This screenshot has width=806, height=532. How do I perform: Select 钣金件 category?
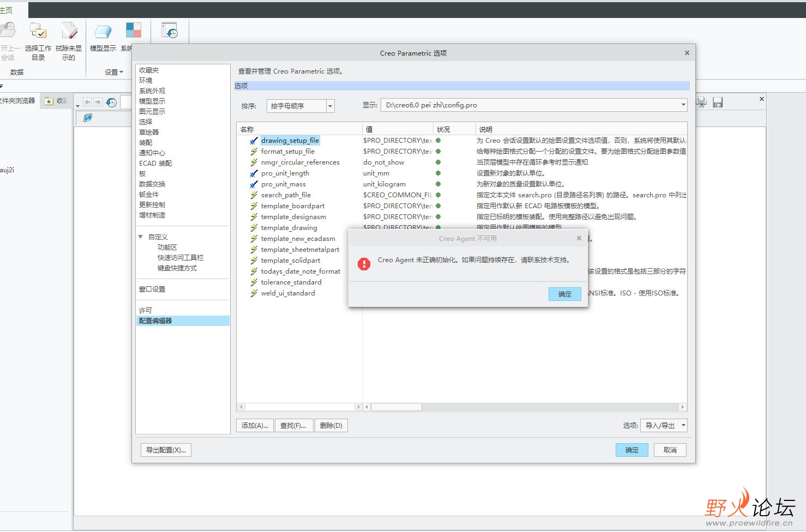coord(149,195)
